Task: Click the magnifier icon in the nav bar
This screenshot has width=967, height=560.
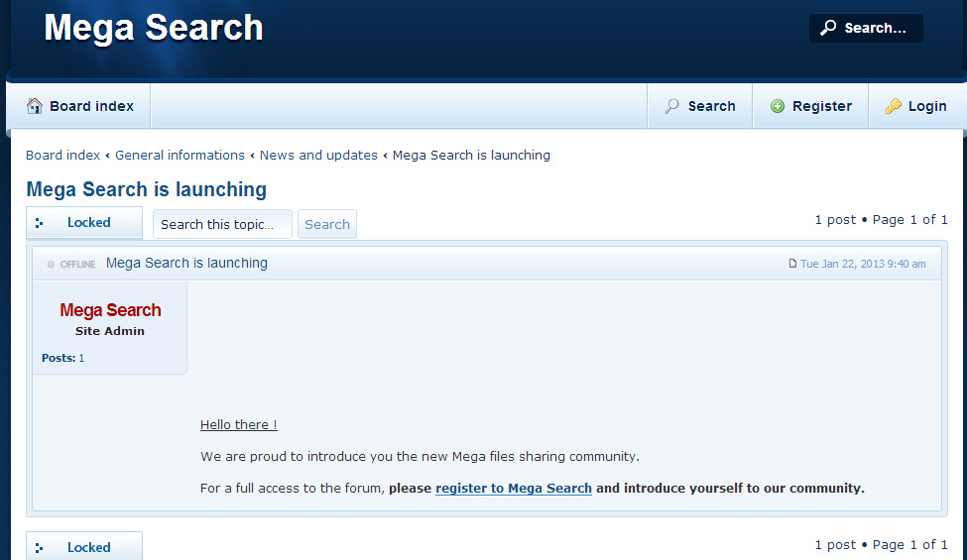Action: coord(672,106)
